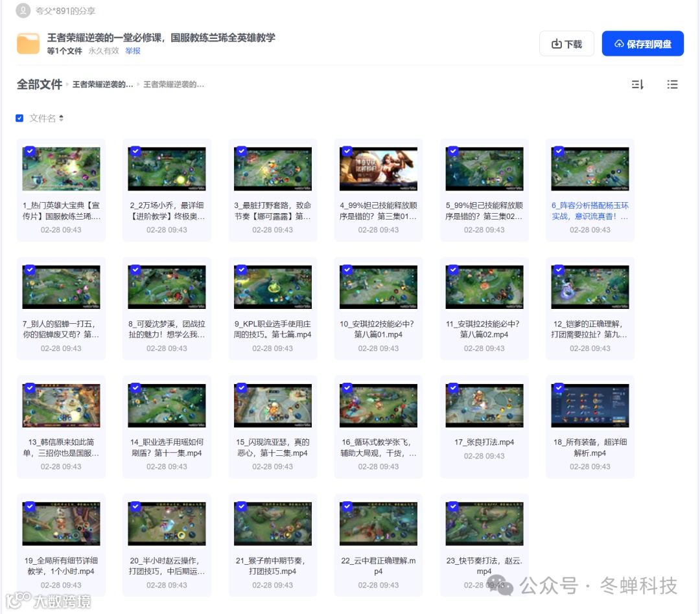Uncheck file 19_全局所有细节详细教学 checkbox
Screen dimensions: 700x614
click(29, 506)
